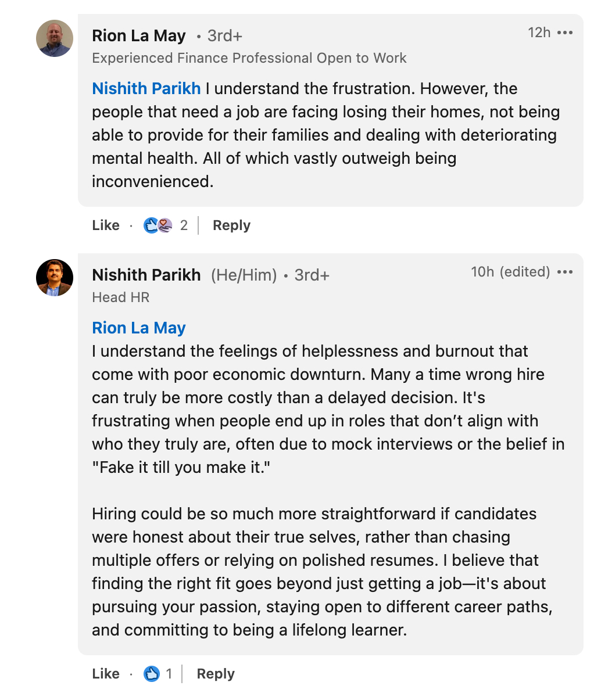Image resolution: width=601 pixels, height=700 pixels.
Task: Open the options menu on Nishith Parikh's reply
Action: [x=566, y=271]
